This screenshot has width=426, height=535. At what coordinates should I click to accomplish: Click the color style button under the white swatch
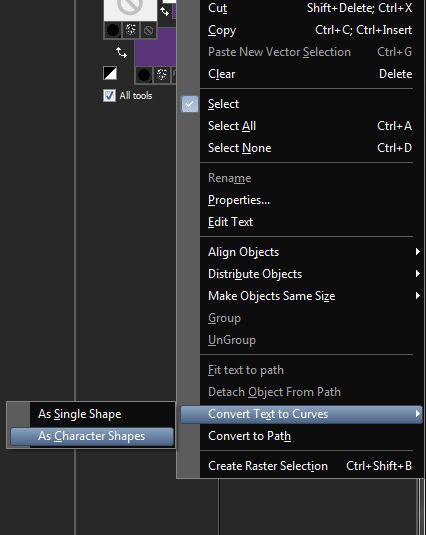113,30
